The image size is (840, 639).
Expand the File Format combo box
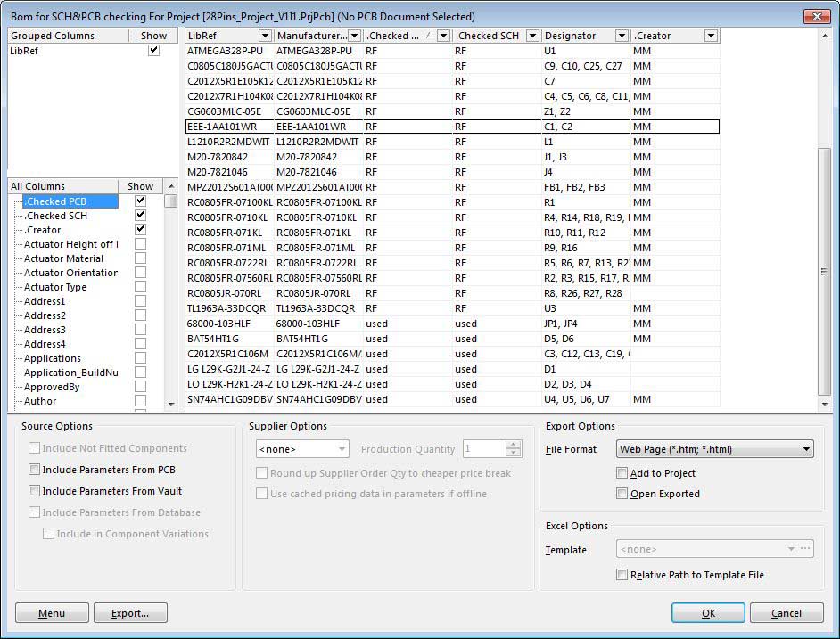click(x=806, y=449)
